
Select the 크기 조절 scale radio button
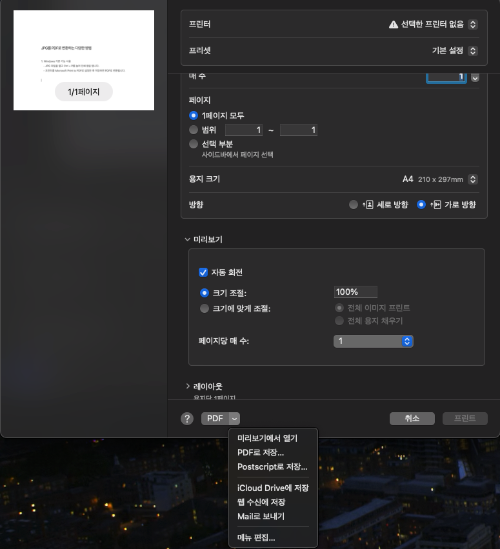tap(204, 293)
